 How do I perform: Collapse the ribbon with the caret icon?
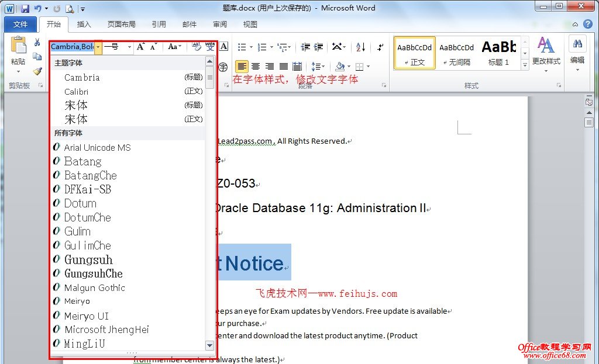click(575, 25)
